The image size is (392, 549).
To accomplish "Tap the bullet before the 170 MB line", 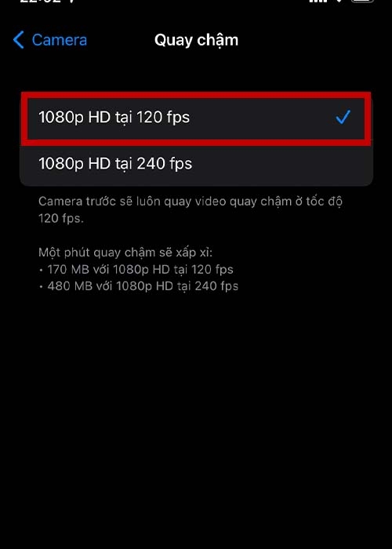I will (x=42, y=271).
